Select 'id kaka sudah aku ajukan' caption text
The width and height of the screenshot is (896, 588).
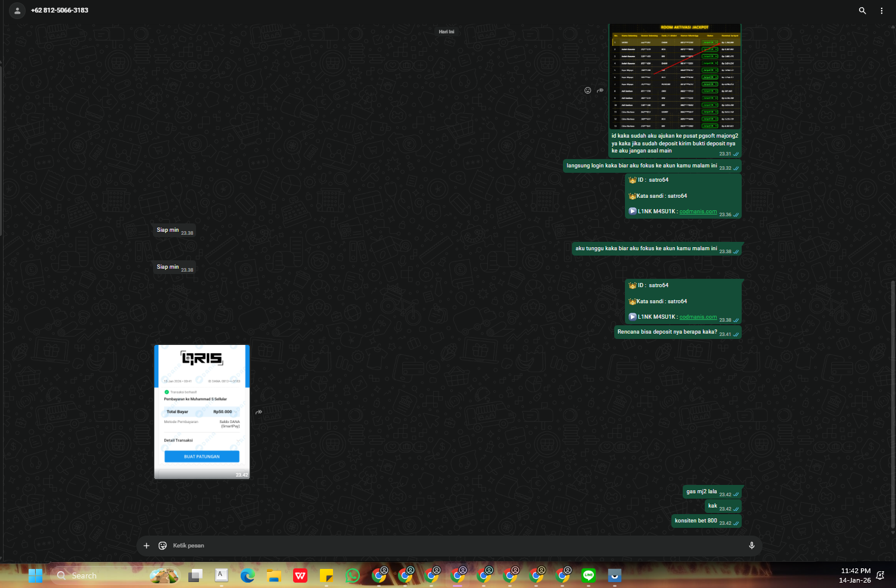[x=674, y=144]
